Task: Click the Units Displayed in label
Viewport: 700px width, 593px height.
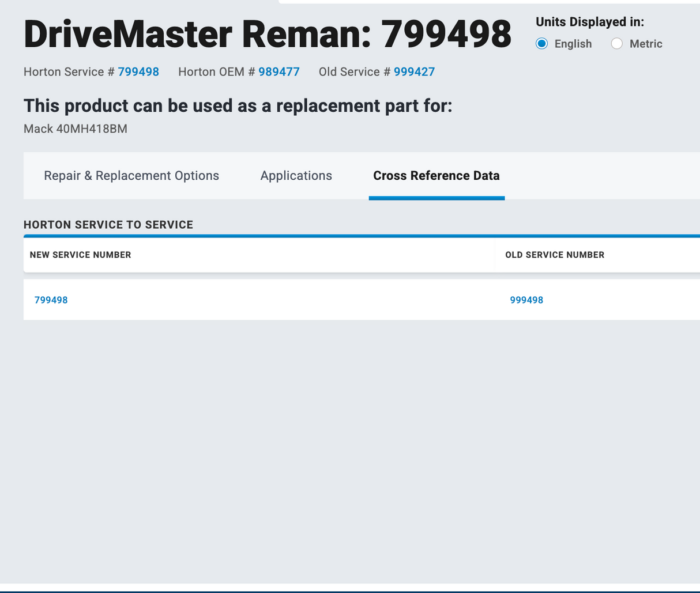Action: click(590, 22)
